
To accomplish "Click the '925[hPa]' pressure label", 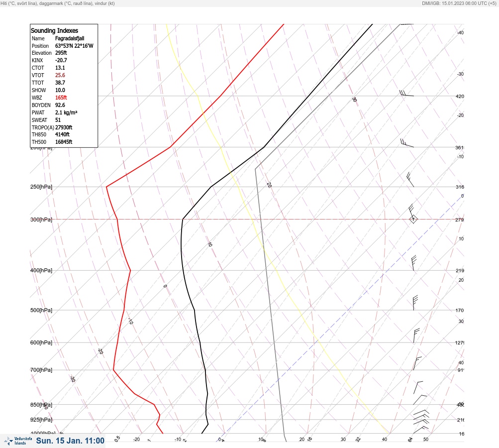I will (x=41, y=420).
